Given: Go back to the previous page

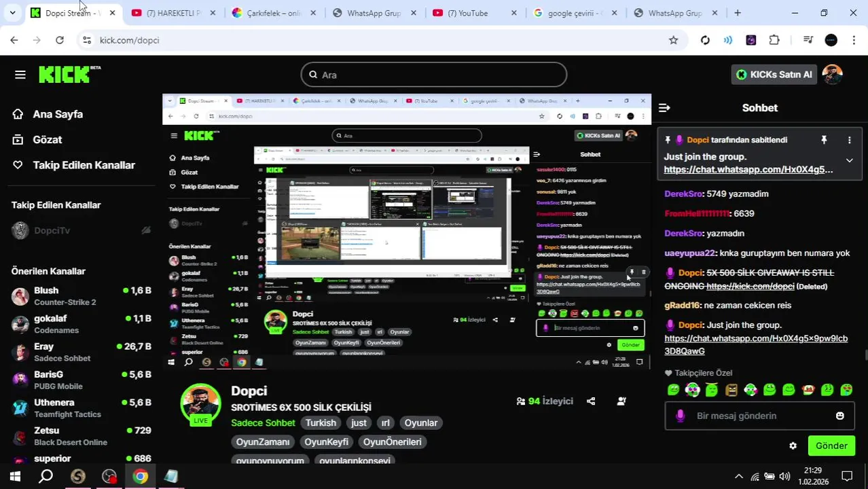Looking at the screenshot, I should click(14, 40).
